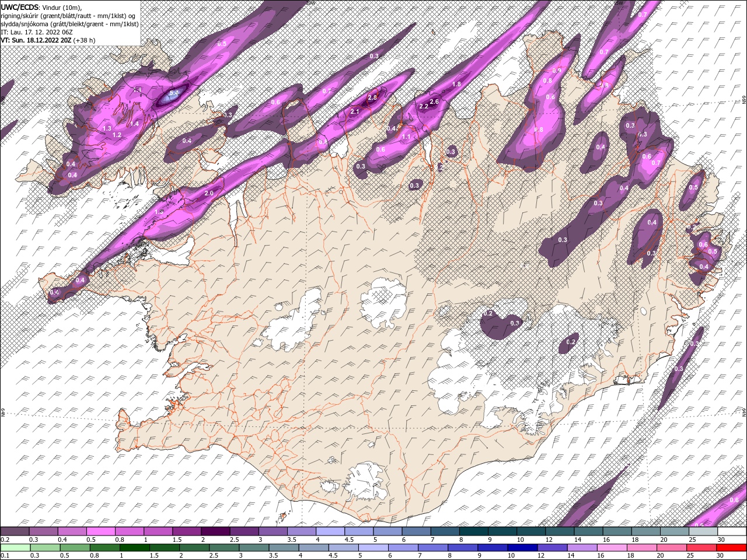747x560 pixels.
Task: Select the 2.0 value label on map
Action: click(x=209, y=193)
